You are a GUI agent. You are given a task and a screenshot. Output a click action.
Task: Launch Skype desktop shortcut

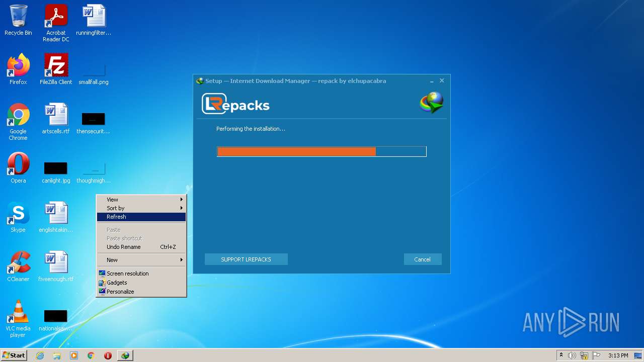click(x=18, y=217)
